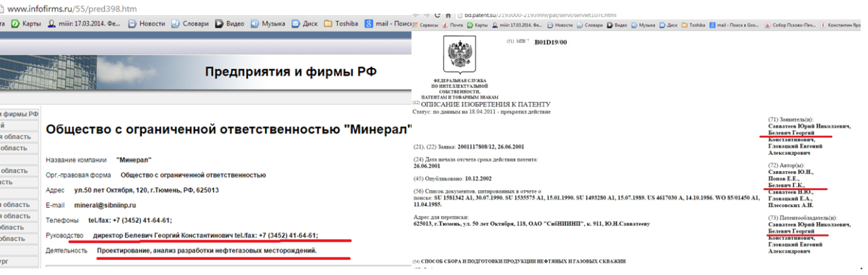Click the forward arrow in patent browser
Viewport: 868px width, 275px height.
427,14
